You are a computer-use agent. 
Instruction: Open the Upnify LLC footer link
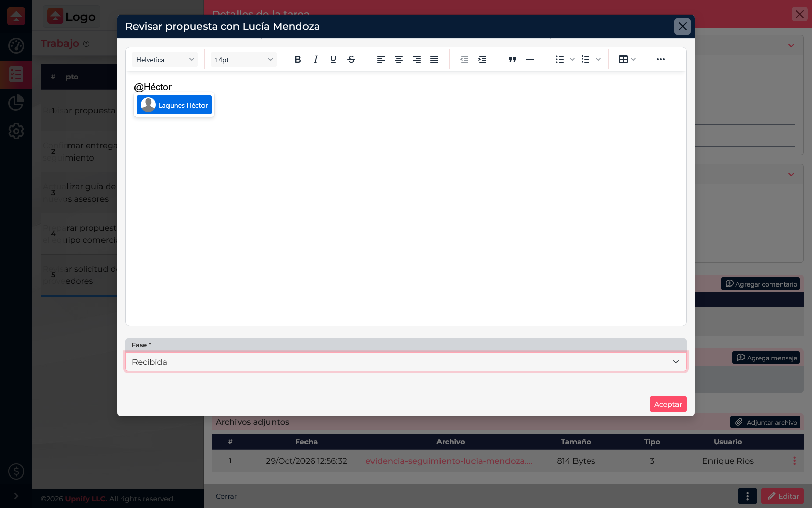pos(86,499)
